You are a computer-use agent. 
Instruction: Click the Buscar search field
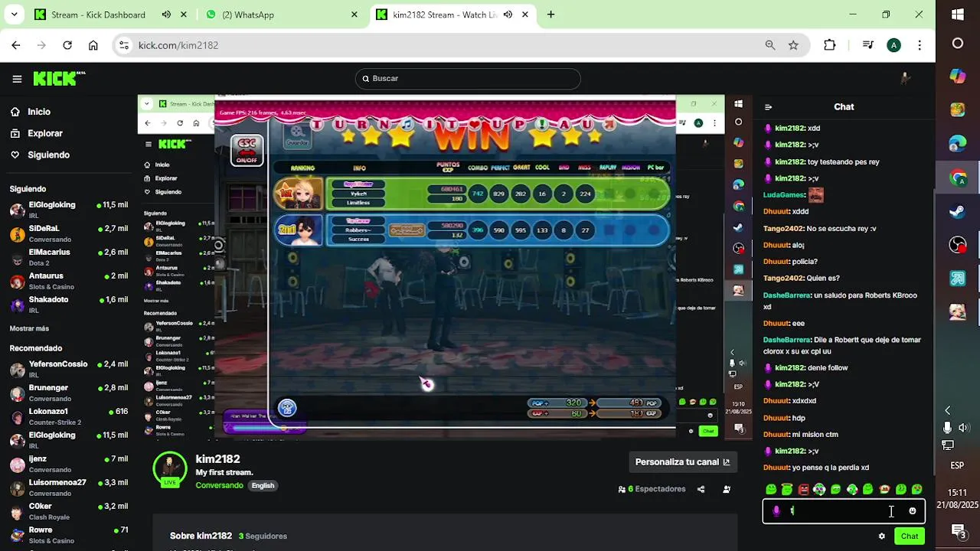point(468,78)
